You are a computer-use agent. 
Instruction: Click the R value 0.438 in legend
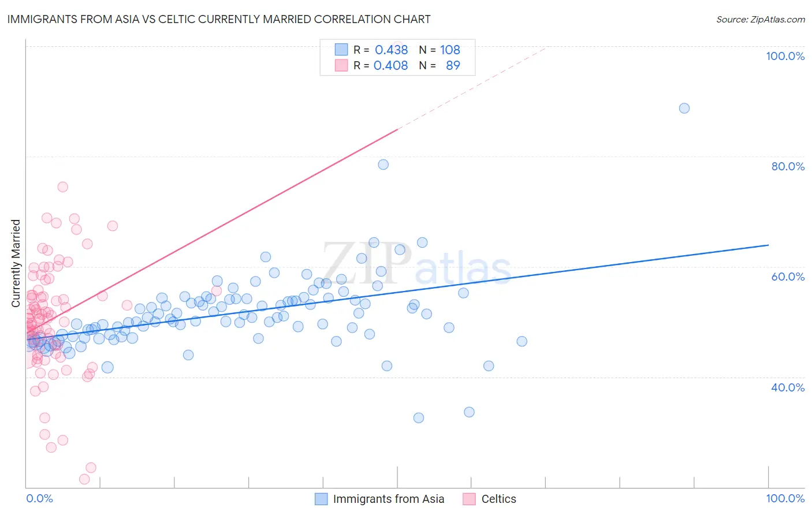pyautogui.click(x=392, y=50)
